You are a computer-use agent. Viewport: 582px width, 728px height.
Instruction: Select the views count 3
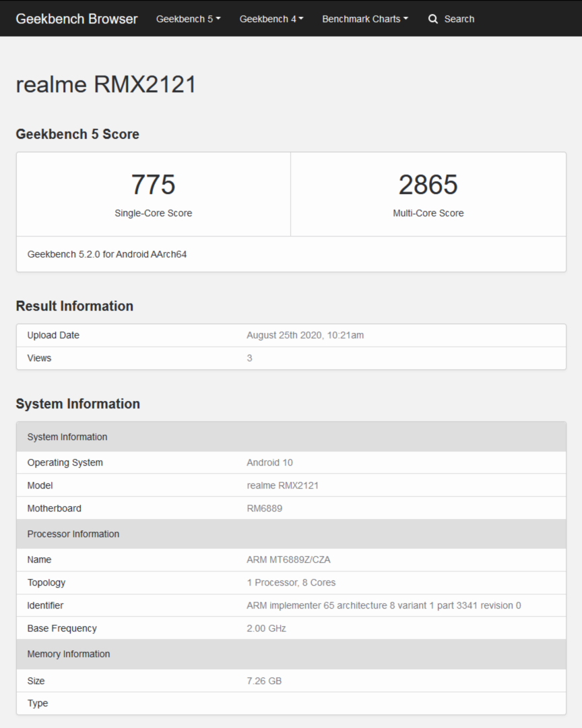(249, 358)
